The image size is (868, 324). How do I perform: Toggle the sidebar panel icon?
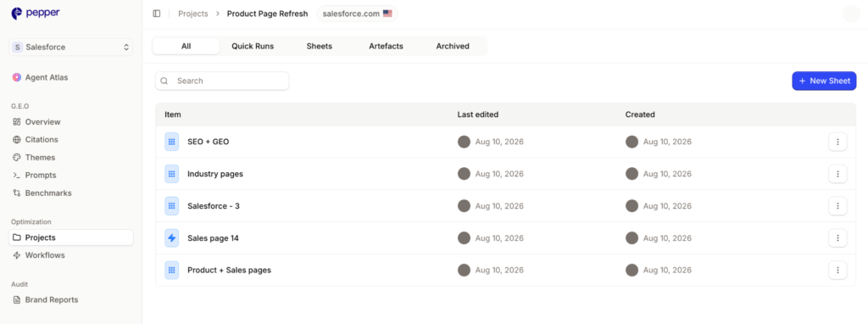157,14
